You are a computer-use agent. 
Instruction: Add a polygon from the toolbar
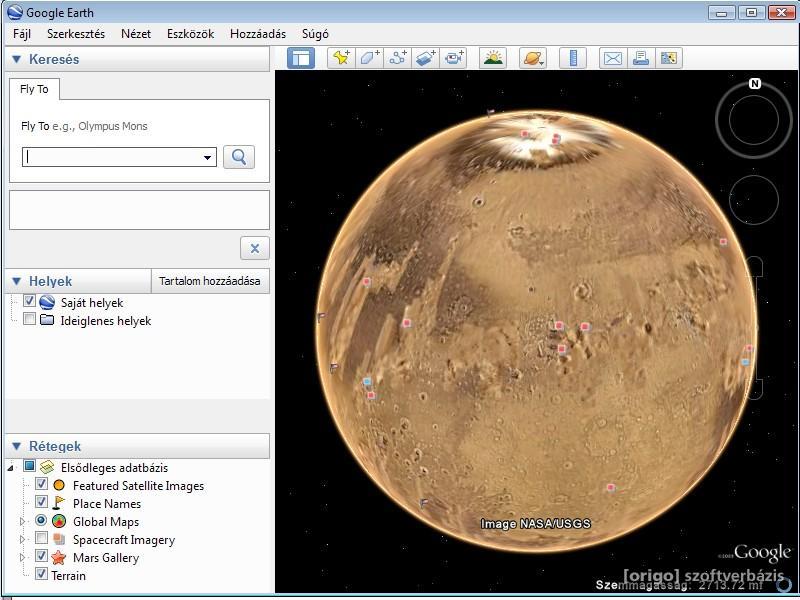(369, 58)
